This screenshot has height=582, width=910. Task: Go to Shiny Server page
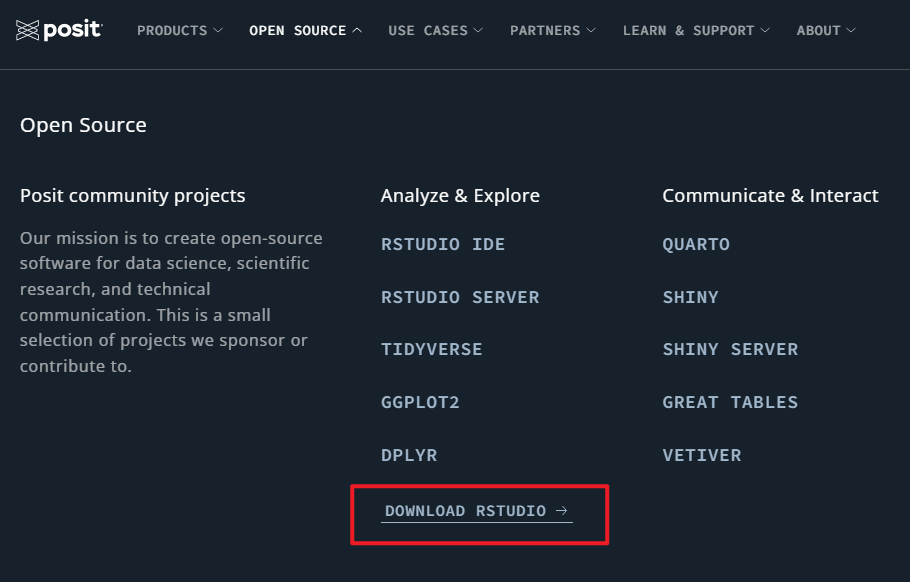pyautogui.click(x=730, y=350)
